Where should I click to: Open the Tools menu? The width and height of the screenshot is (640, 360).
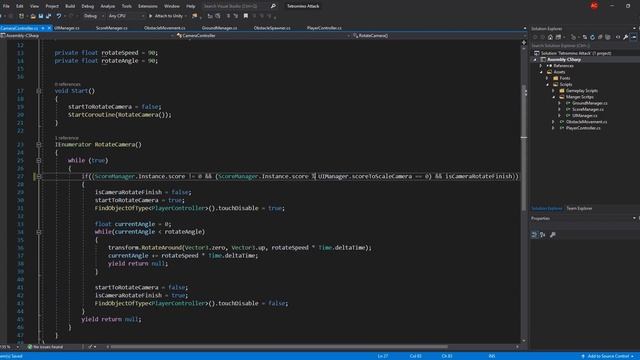(x=127, y=6)
